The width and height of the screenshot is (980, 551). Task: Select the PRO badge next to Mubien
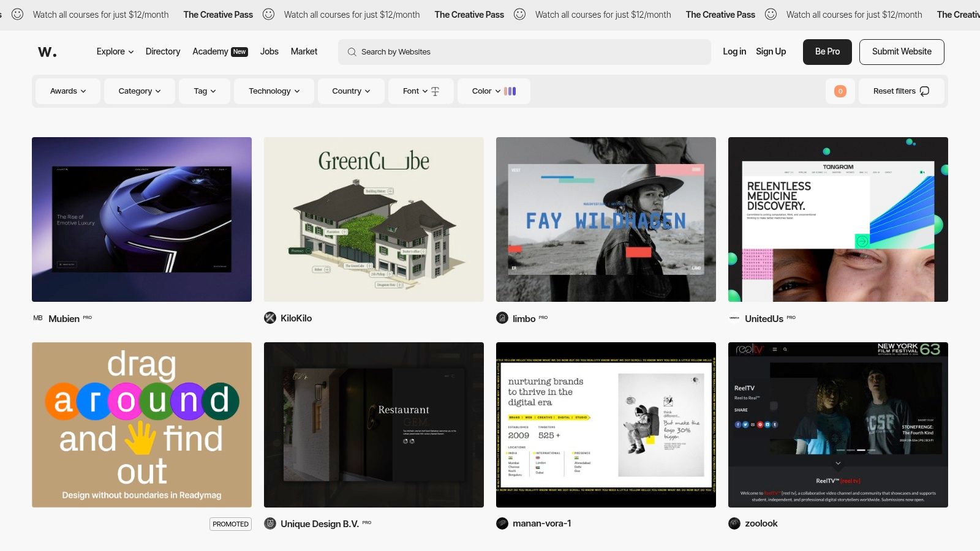[88, 318]
